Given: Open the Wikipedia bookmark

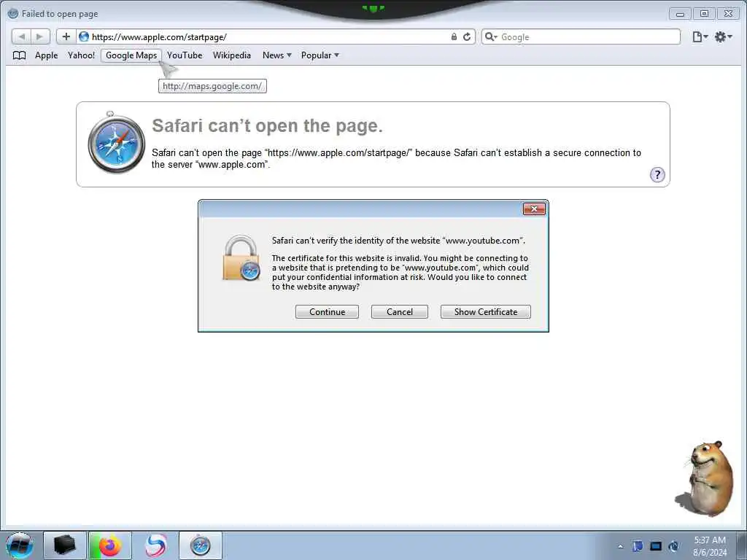Looking at the screenshot, I should [x=232, y=55].
